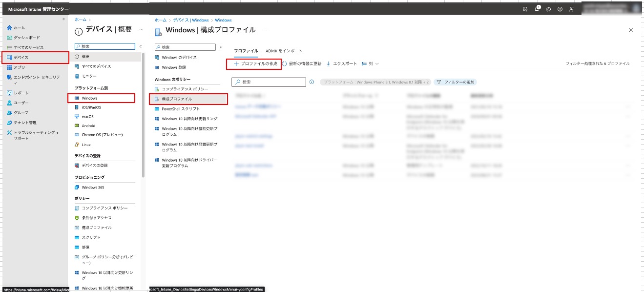Click フィルターの追加 button

pyautogui.click(x=455, y=82)
